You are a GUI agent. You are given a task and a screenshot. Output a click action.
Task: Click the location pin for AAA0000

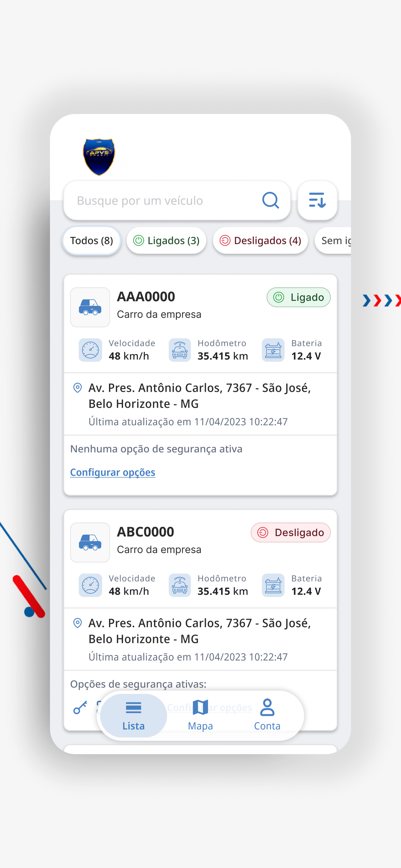point(77,388)
